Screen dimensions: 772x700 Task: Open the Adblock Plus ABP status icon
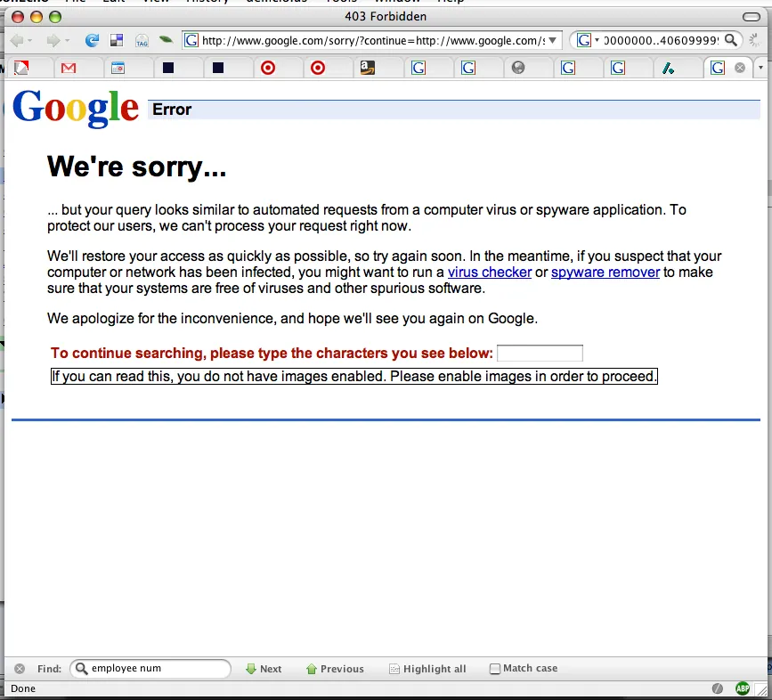tap(742, 688)
